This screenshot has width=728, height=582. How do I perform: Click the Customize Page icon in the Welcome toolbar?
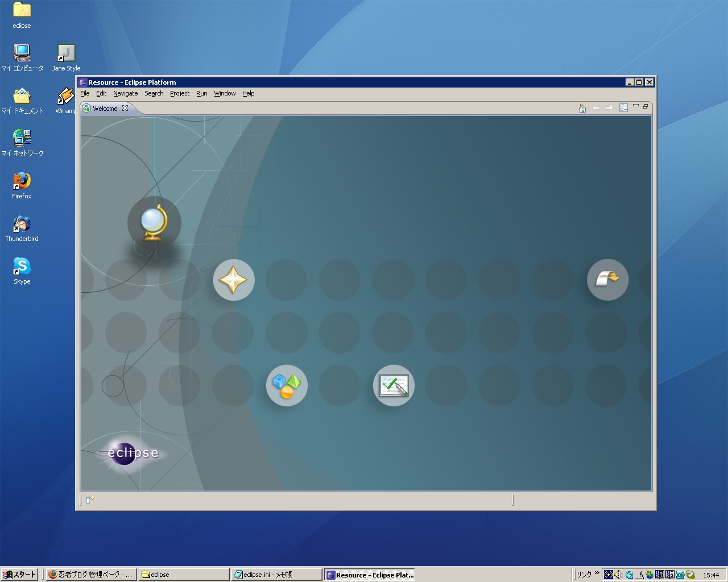click(x=623, y=108)
